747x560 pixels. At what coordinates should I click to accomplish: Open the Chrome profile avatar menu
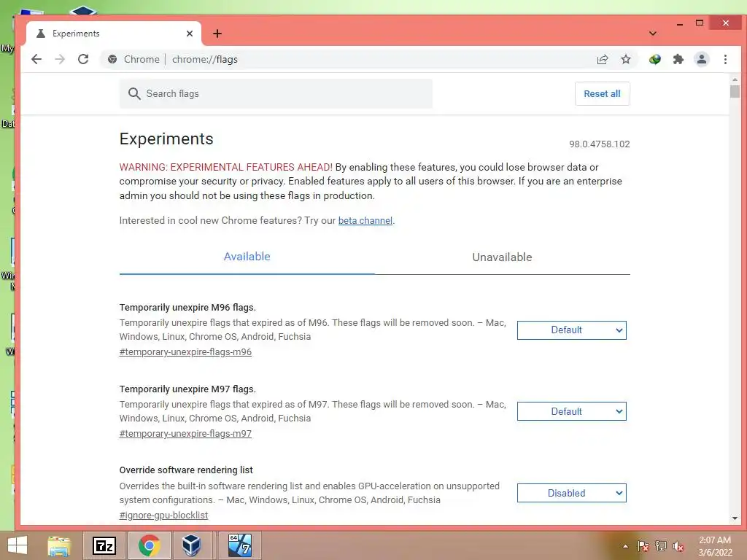(701, 59)
